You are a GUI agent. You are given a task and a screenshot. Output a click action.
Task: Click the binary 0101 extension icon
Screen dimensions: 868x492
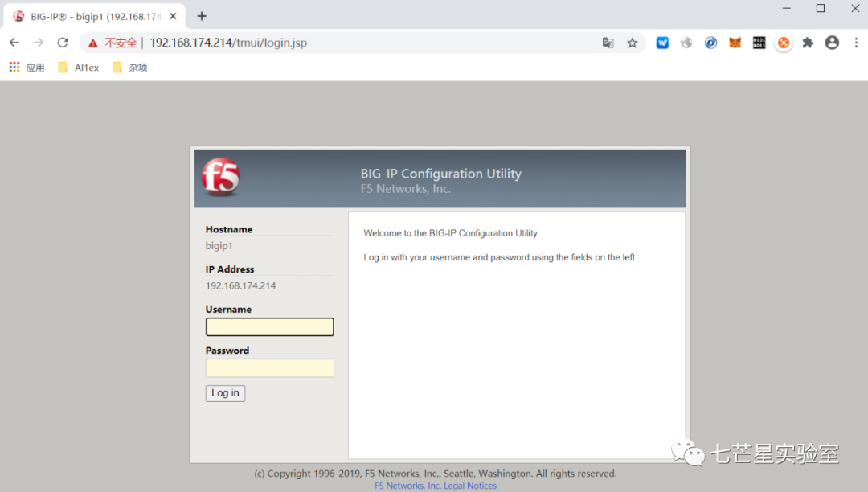tap(759, 43)
